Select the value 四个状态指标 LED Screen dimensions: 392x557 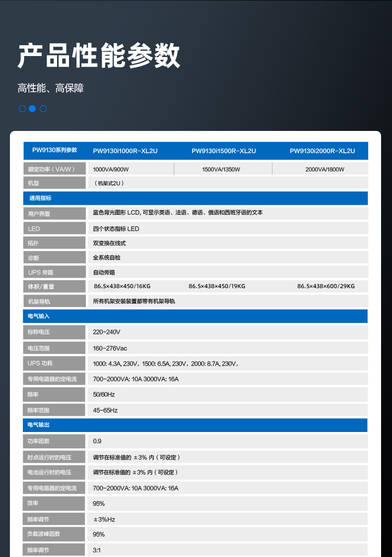[116, 229]
